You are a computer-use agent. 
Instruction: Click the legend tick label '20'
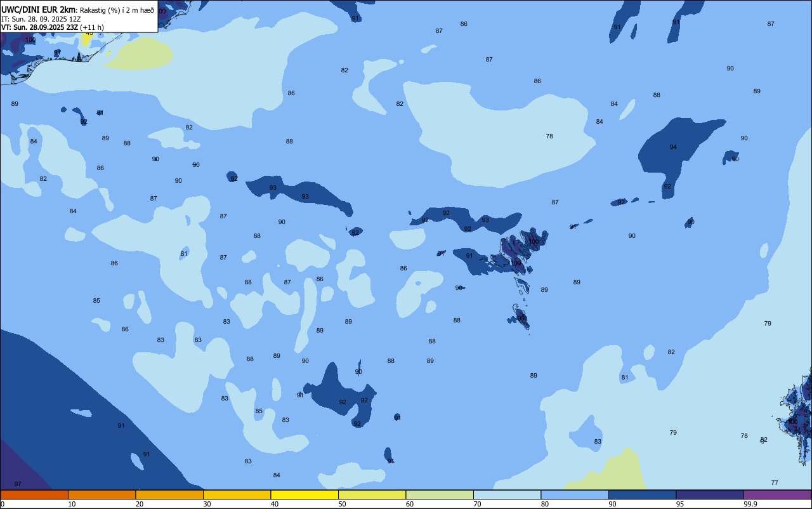tap(139, 504)
